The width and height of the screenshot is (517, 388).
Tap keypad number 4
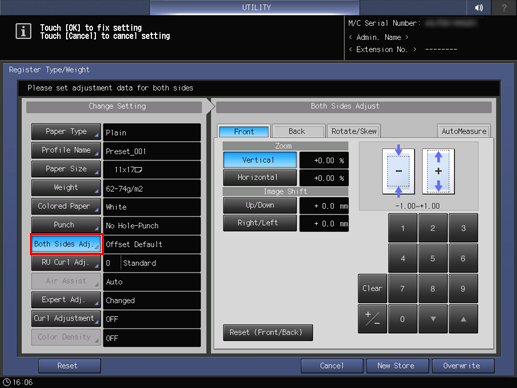tap(403, 258)
